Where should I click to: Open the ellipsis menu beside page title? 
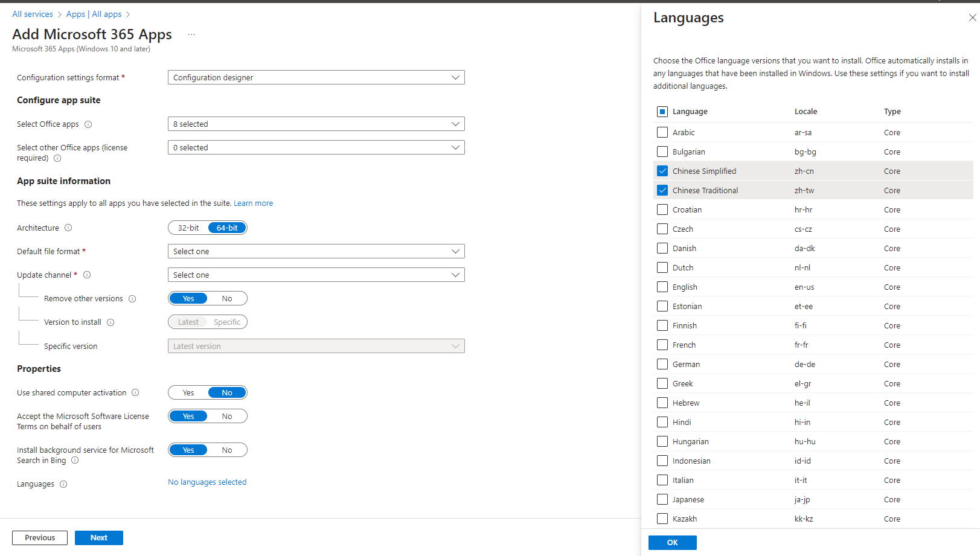point(191,34)
